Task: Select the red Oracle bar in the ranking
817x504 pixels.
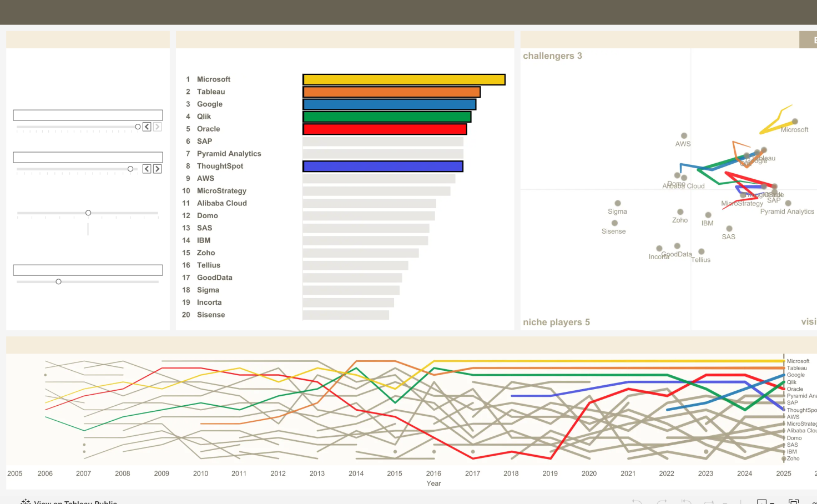Action: pos(385,129)
